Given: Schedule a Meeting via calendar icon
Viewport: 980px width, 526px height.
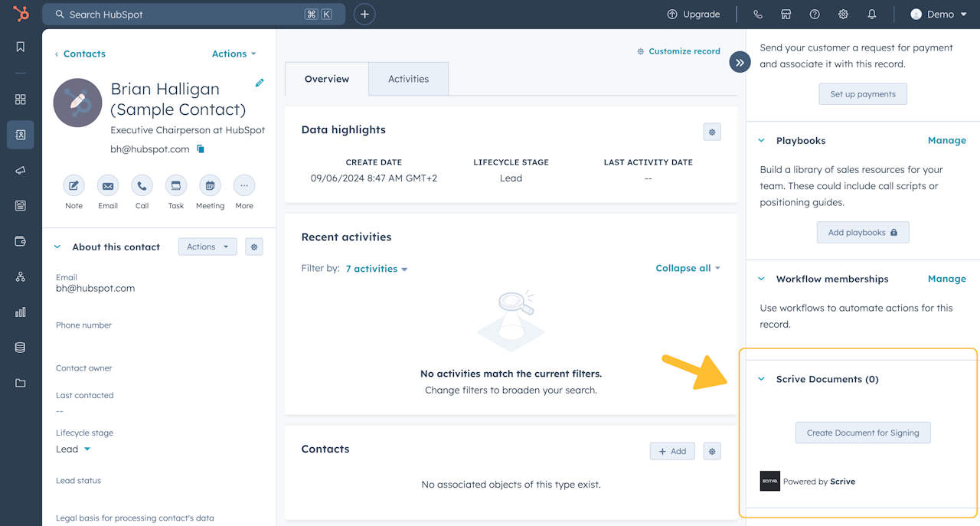Looking at the screenshot, I should click(x=210, y=185).
